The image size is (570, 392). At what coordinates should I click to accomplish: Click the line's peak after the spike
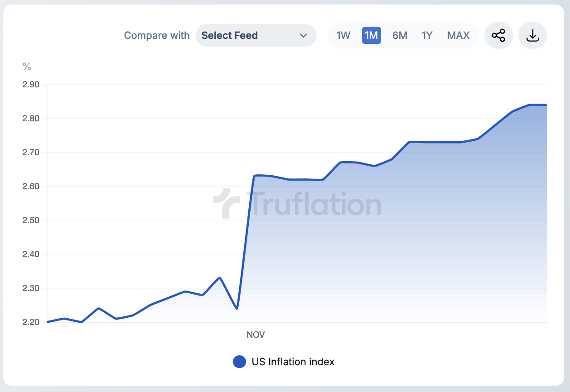tap(255, 176)
